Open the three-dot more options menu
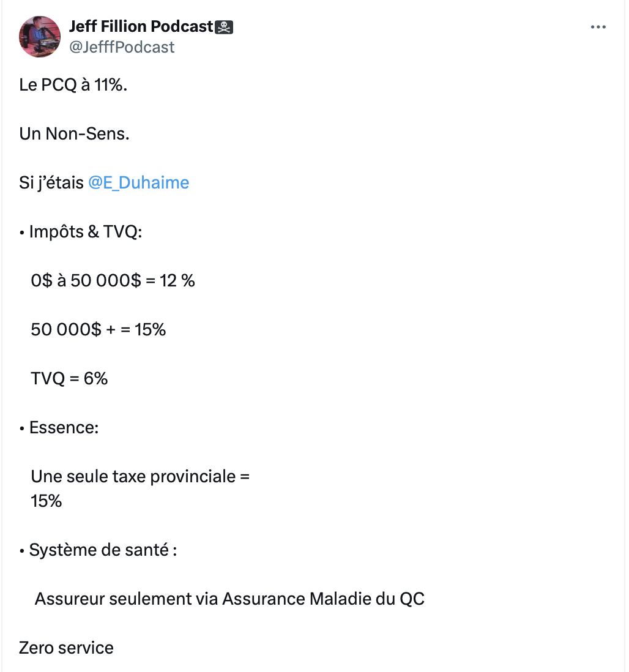This screenshot has height=672, width=629. click(598, 27)
